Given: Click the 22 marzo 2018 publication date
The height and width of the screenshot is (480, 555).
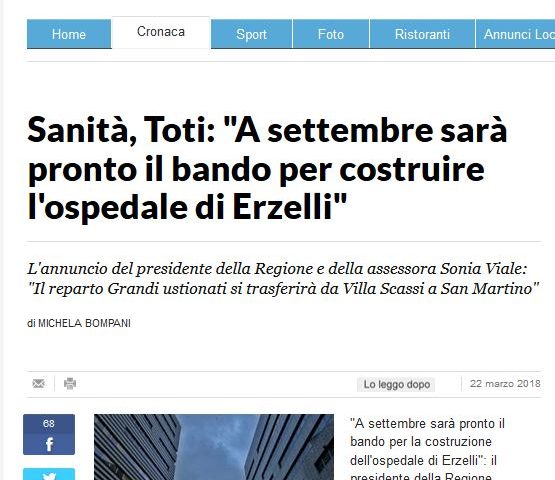Looking at the screenshot, I should click(505, 384).
